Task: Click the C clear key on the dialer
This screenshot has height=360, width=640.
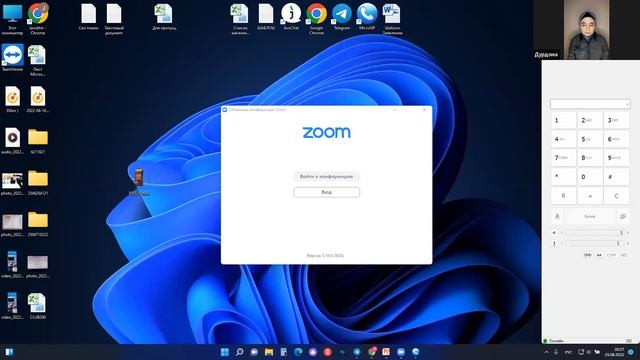Action: (616, 196)
